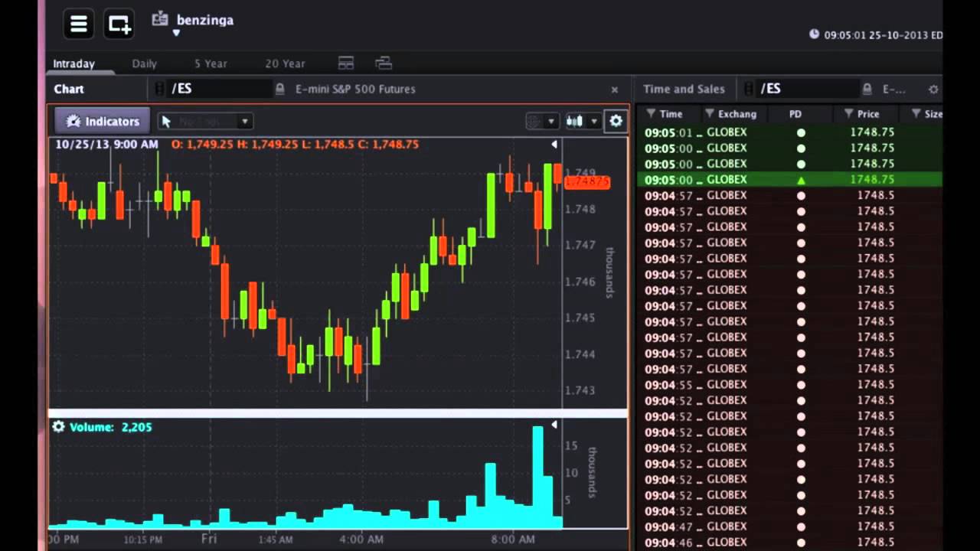Viewport: 980px width, 551px height.
Task: Click the Time and Sales panel title
Action: (684, 89)
